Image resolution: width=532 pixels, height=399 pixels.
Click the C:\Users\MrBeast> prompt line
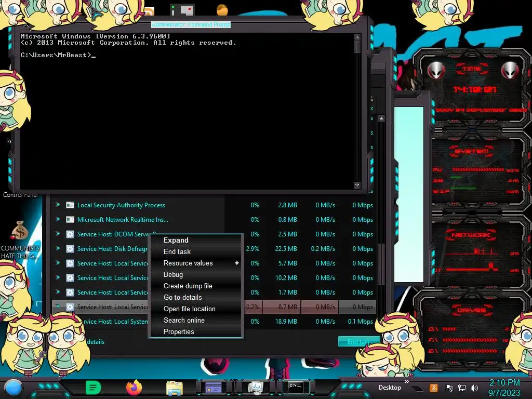tap(58, 55)
